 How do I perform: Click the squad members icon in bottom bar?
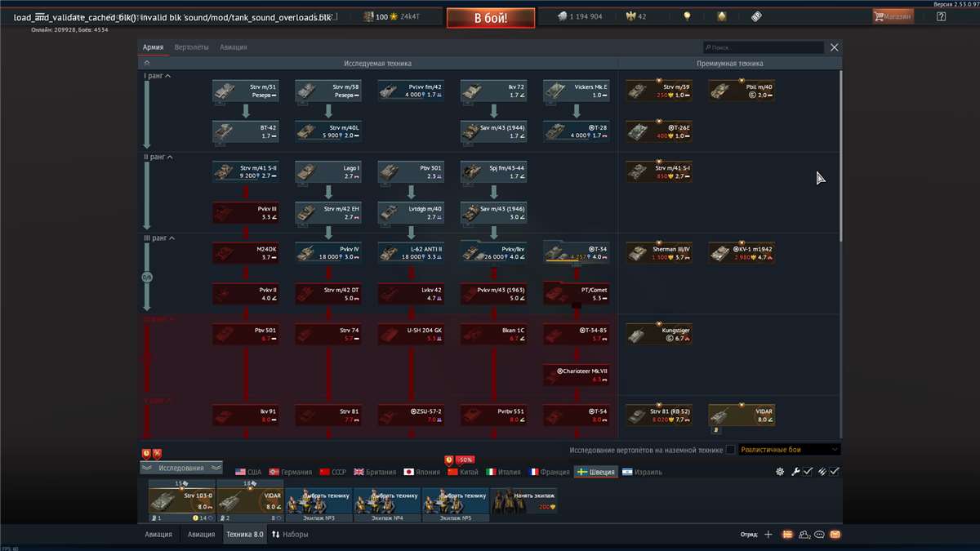[803, 534]
